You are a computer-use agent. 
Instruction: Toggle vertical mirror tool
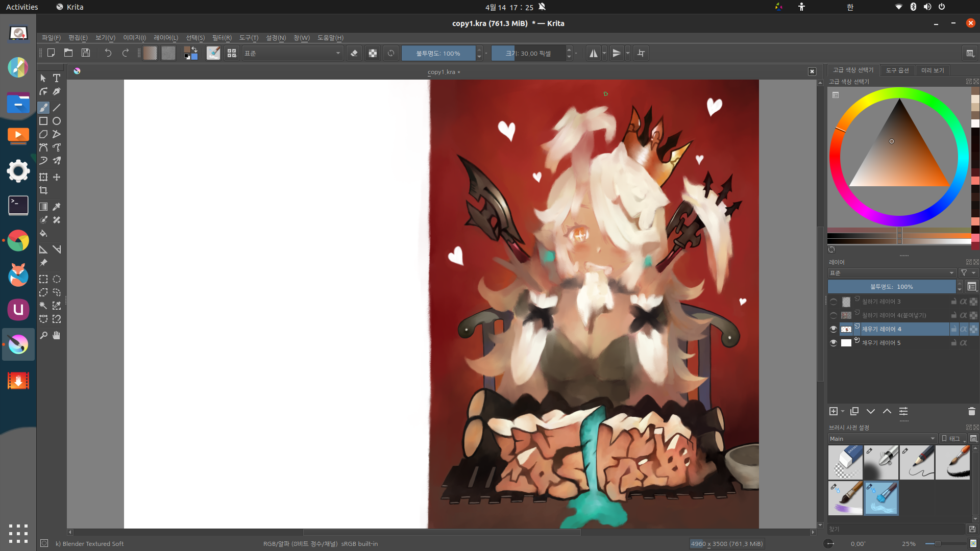[x=617, y=53]
